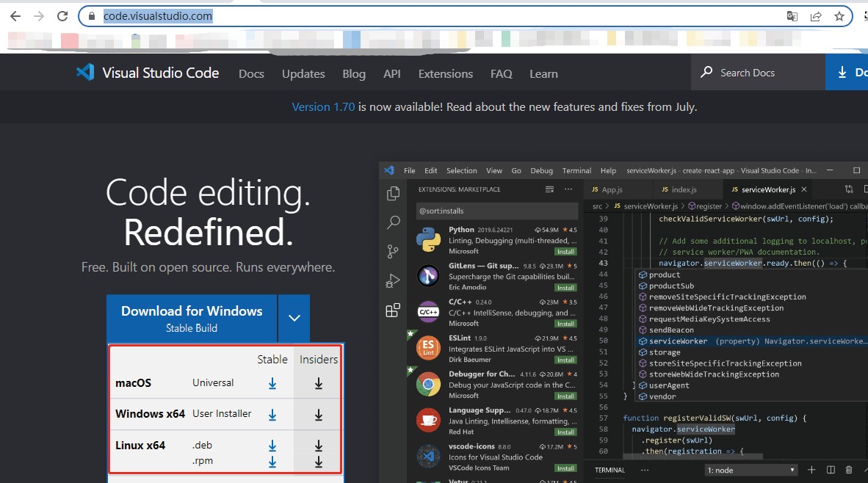The image size is (868, 483).
Task: Select 'sendBeacon' in the autocomplete list
Action: [x=671, y=330]
